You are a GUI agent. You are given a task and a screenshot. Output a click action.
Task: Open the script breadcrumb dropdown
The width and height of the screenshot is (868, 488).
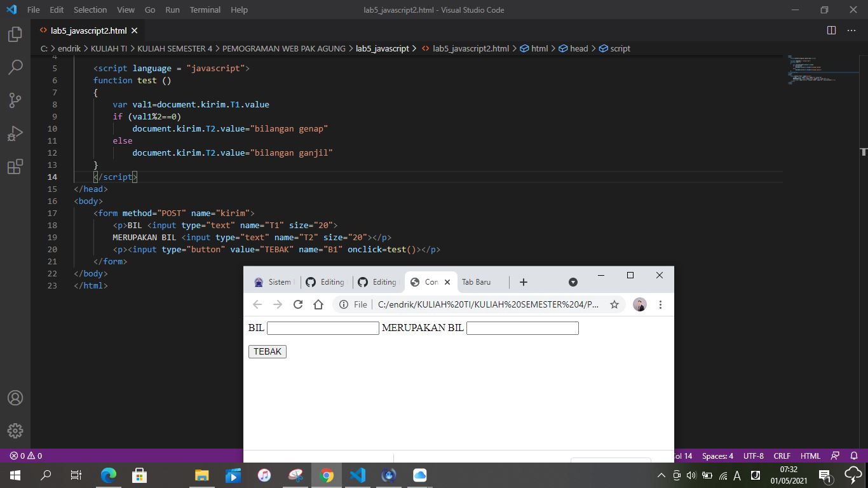(x=620, y=48)
